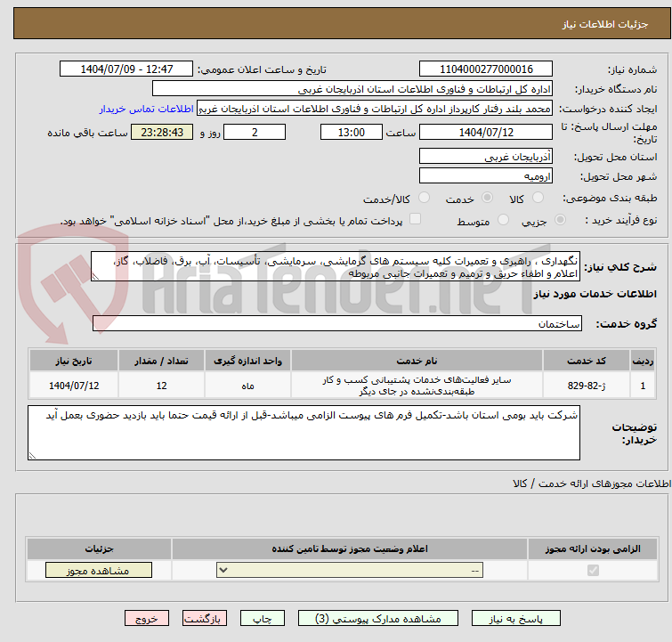The height and width of the screenshot is (642, 672).
Task: Click the buyer notes textarea
Action: point(304,433)
